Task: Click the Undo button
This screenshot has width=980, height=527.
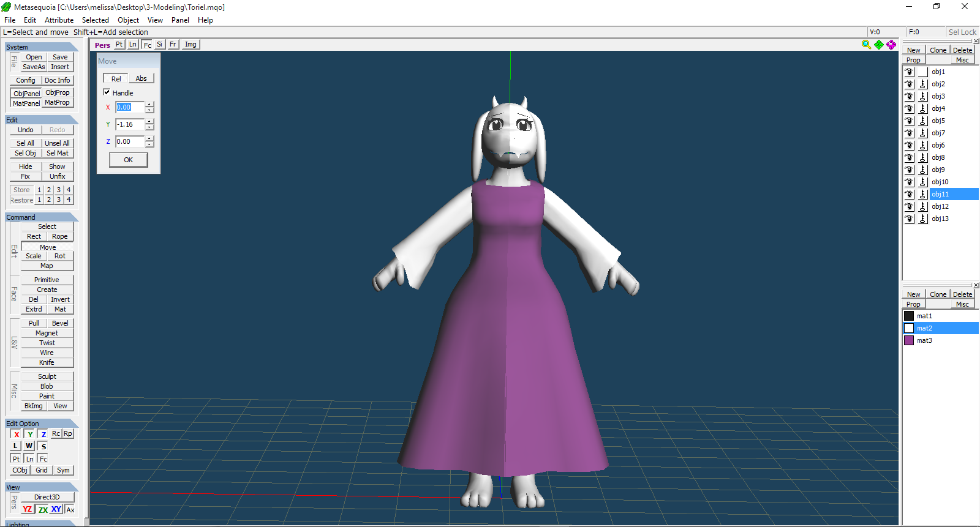Action: point(26,130)
